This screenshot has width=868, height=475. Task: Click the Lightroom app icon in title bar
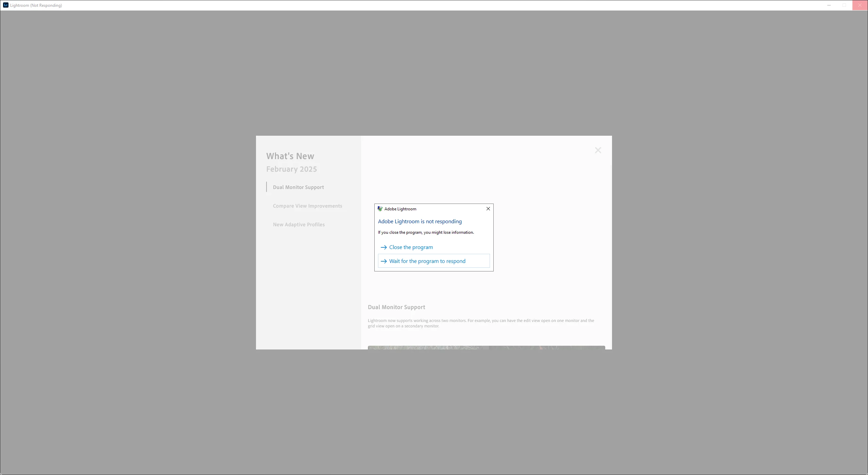[x=5, y=5]
